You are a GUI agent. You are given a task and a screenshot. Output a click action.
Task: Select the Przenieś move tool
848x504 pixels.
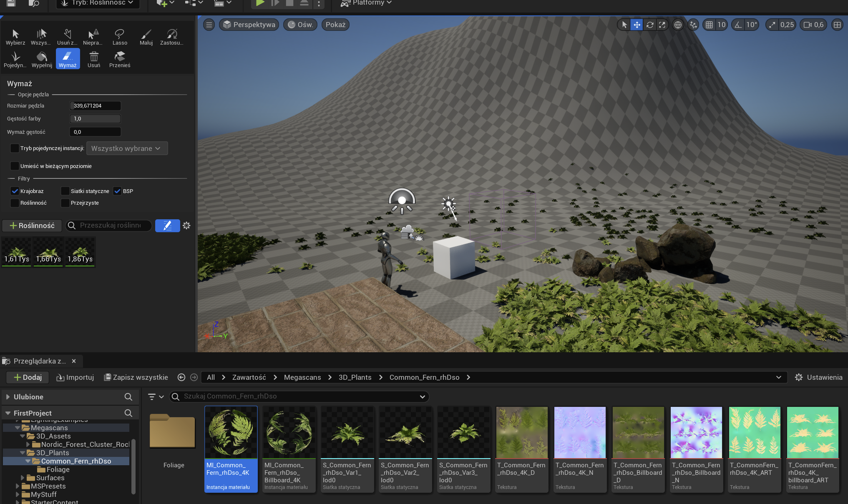tap(120, 59)
